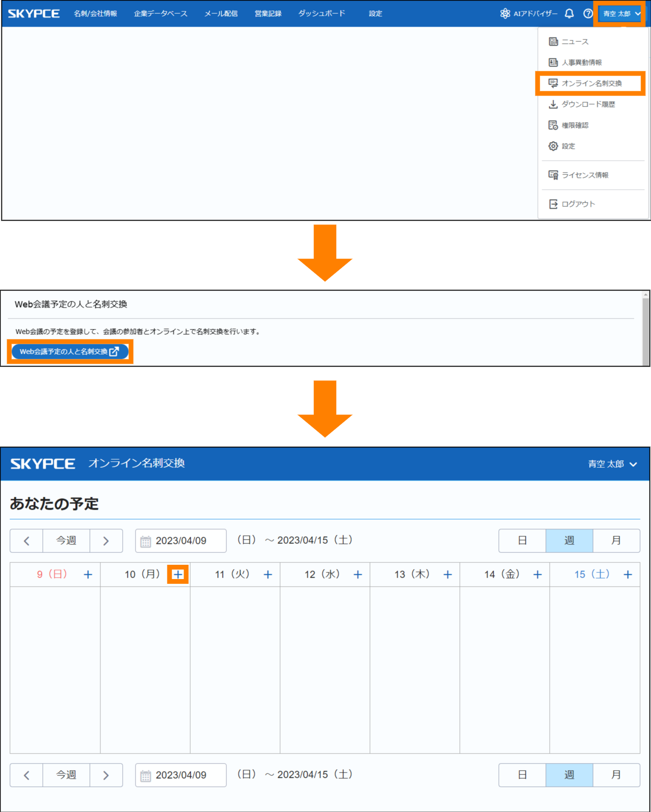Switch to 日 view in top toggle
The width and height of the screenshot is (651, 812).
coord(522,541)
